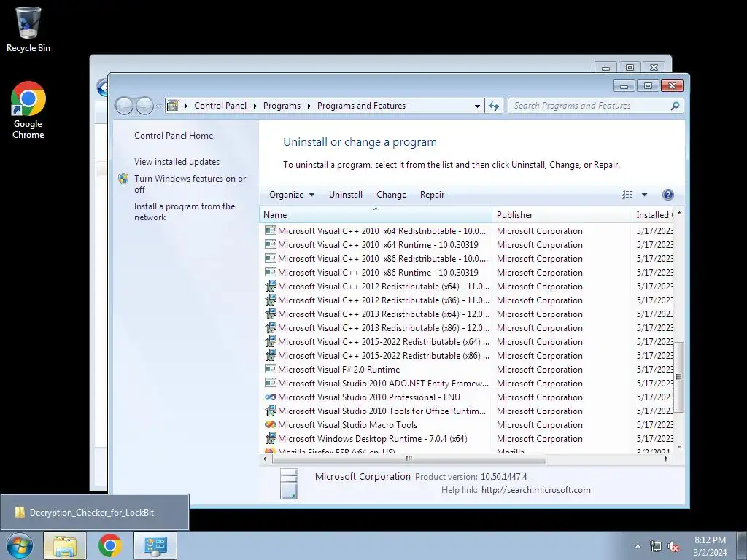Go to Control Panel in the breadcrumb
The width and height of the screenshot is (747, 560).
coord(220,106)
